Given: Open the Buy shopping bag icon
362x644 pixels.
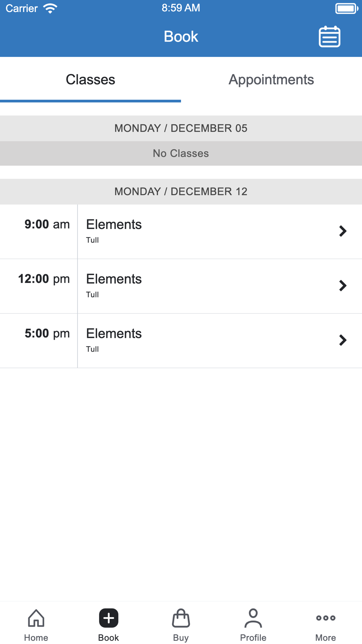Looking at the screenshot, I should tap(181, 618).
